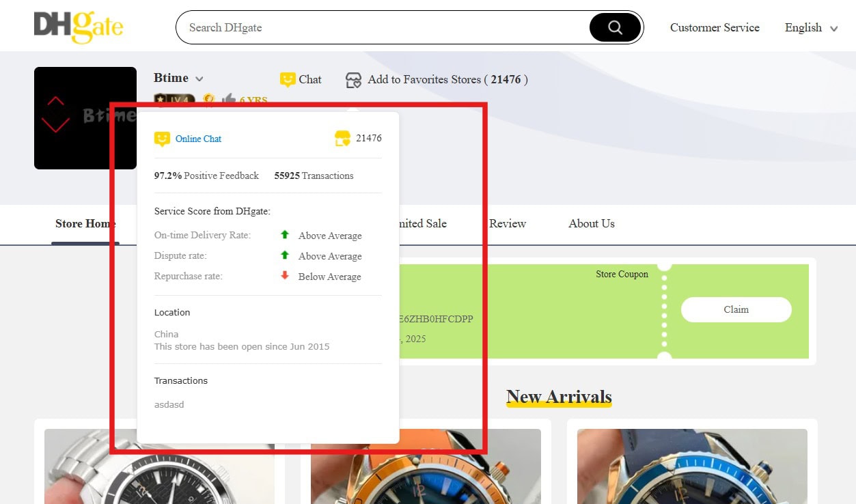
Task: Open the orange-bezel watch product image
Action: [x=426, y=466]
